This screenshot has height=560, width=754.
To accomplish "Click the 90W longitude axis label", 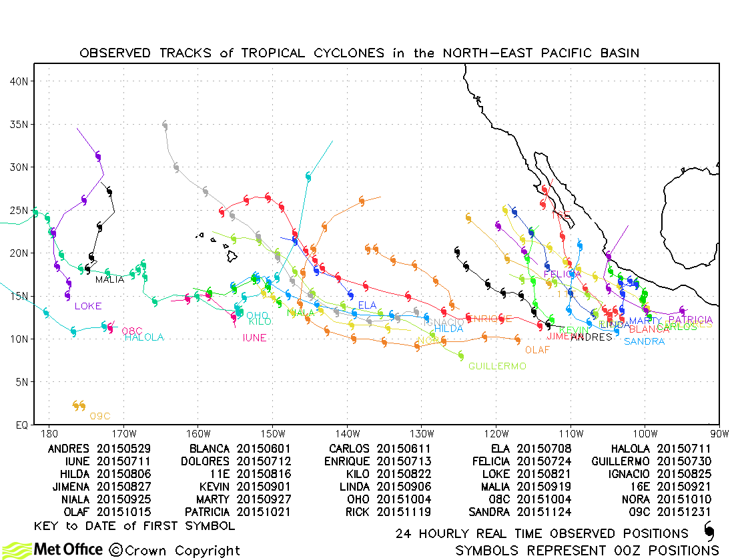I will [x=719, y=434].
